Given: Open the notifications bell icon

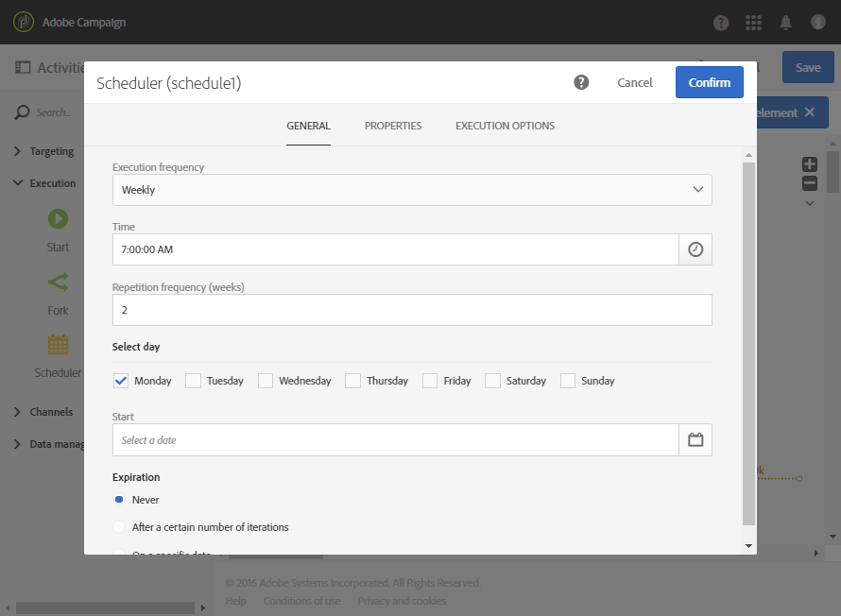Looking at the screenshot, I should click(785, 23).
